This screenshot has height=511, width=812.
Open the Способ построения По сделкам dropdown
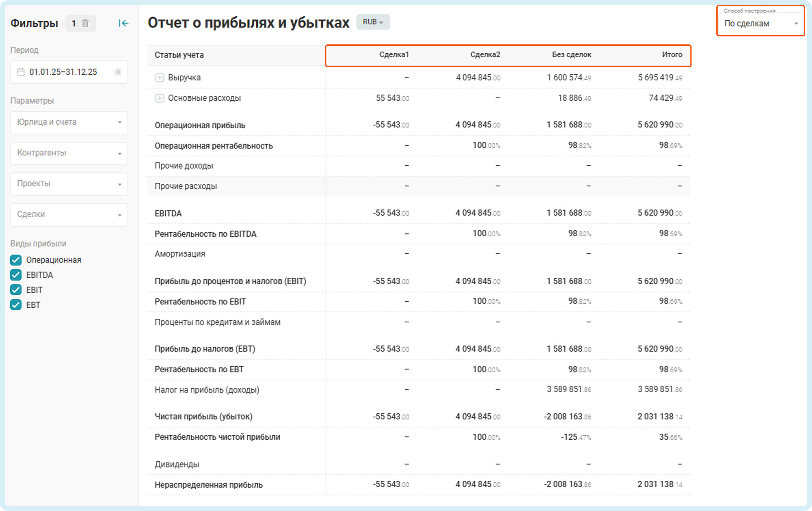760,24
